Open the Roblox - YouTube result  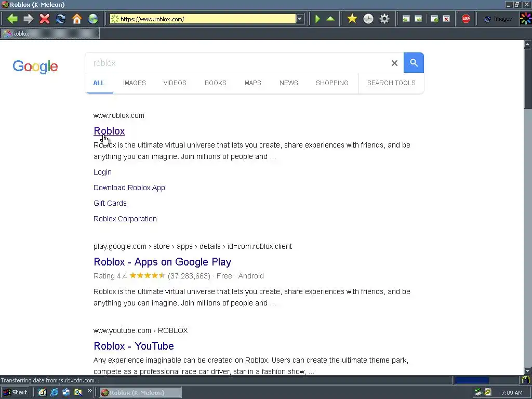[x=134, y=345]
